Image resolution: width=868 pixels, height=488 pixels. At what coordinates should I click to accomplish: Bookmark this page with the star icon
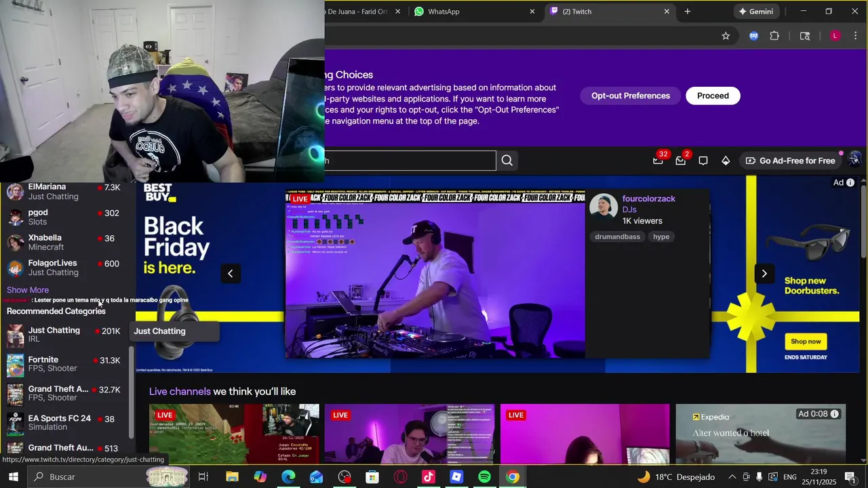726,36
